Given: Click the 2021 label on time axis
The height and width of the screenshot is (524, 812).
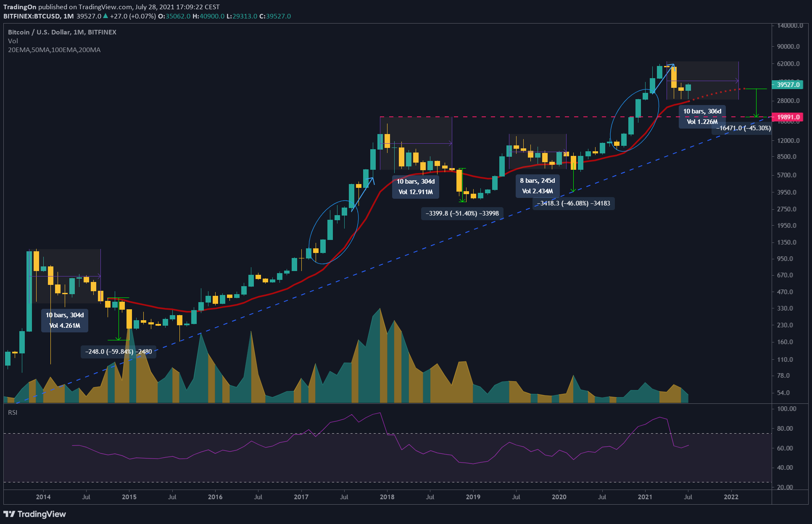Looking at the screenshot, I should (x=645, y=497).
